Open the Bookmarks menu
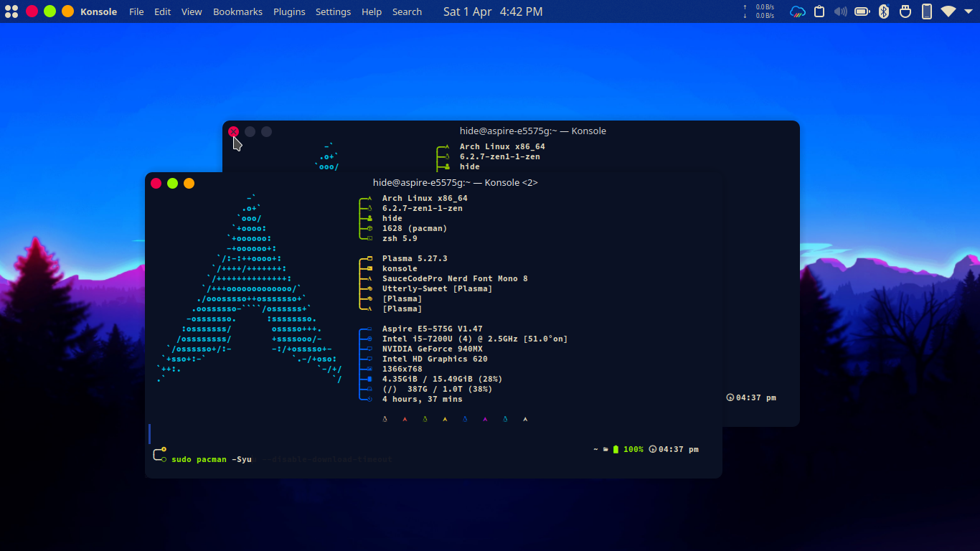The image size is (980, 551). (x=237, y=11)
